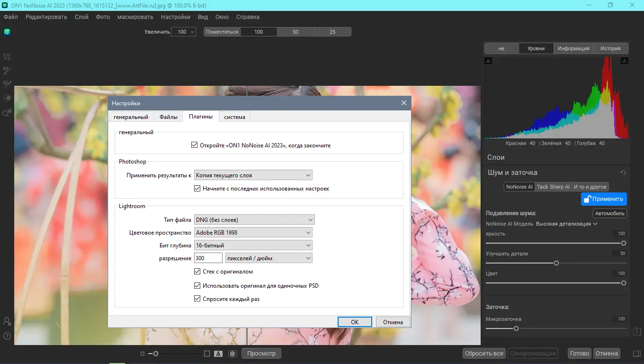Toggle the circular mask view icon

(233, 354)
